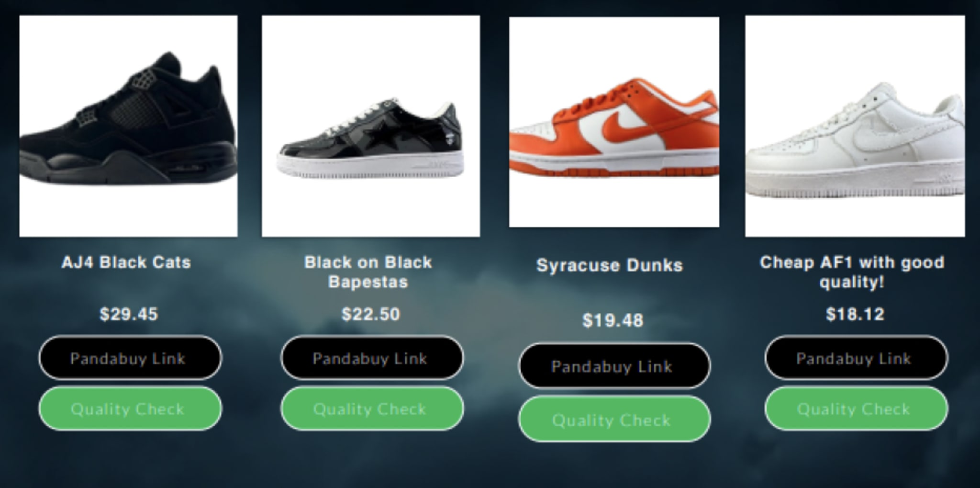Image resolution: width=980 pixels, height=488 pixels.
Task: Open Pandabuy Link for Black on Black Bapestas
Action: pyautogui.click(x=372, y=358)
